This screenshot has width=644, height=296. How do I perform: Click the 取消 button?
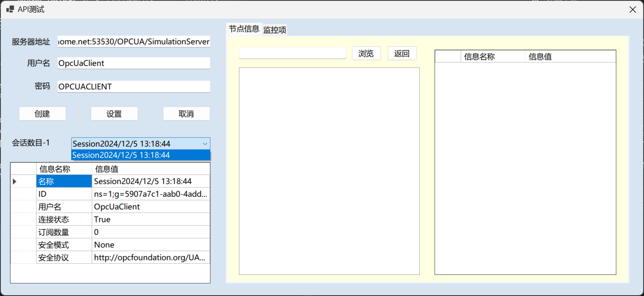click(187, 113)
